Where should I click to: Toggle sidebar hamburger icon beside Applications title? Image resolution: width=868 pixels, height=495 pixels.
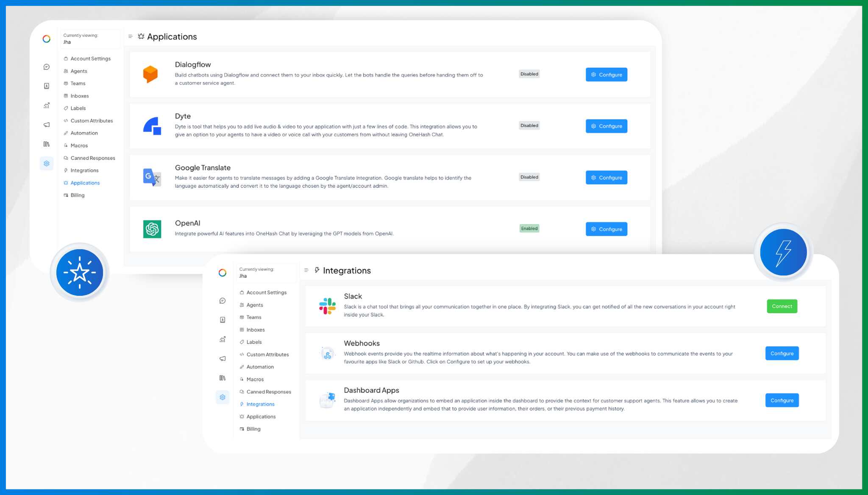coord(131,36)
